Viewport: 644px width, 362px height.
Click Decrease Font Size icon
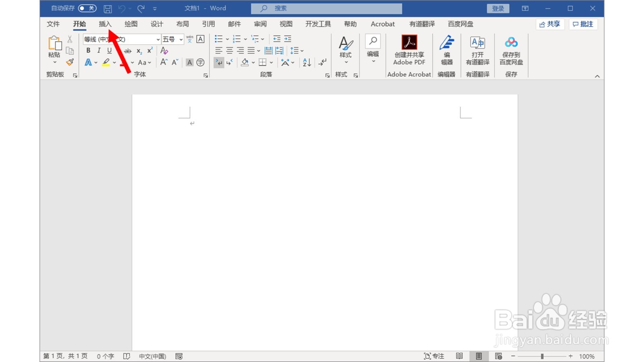(175, 62)
